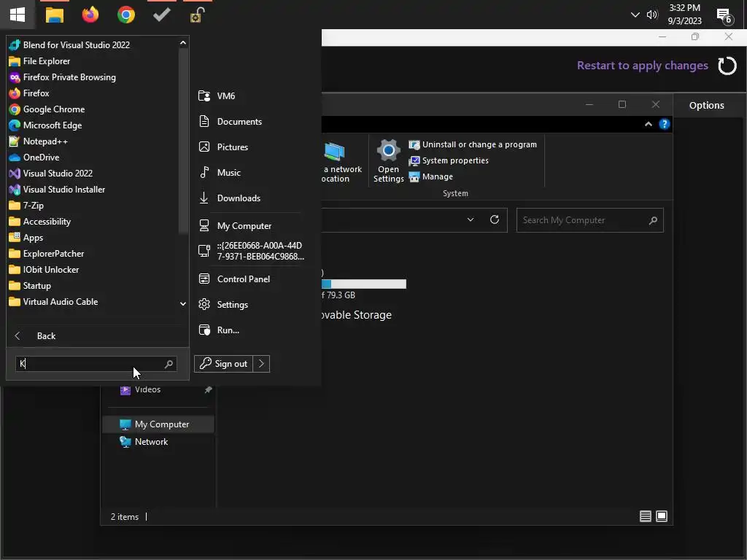Open the notification center icon

pyautogui.click(x=724, y=16)
